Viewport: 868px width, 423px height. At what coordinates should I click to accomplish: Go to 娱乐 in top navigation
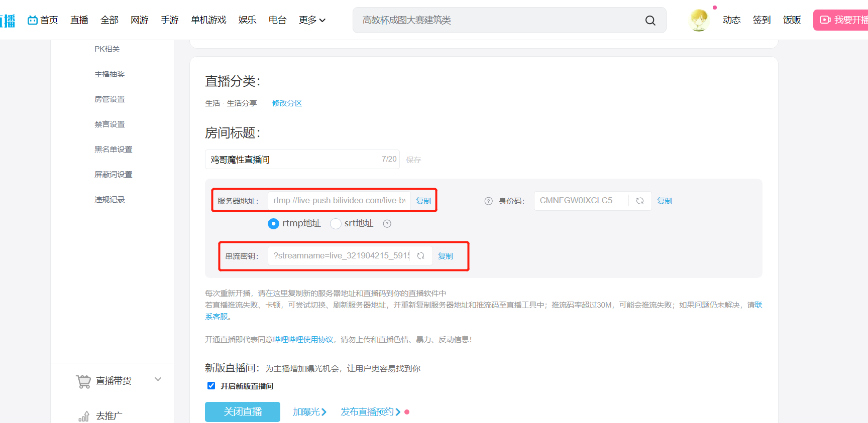pos(247,20)
